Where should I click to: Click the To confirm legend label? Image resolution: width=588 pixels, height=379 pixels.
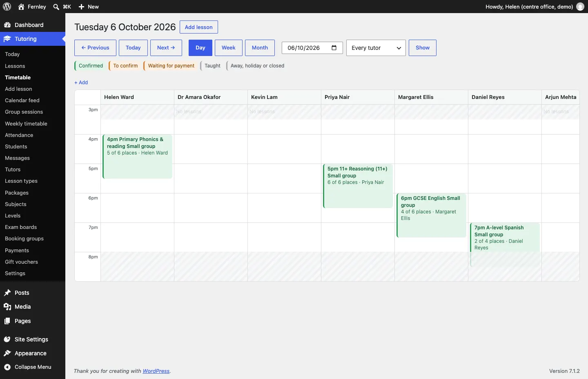coord(125,66)
